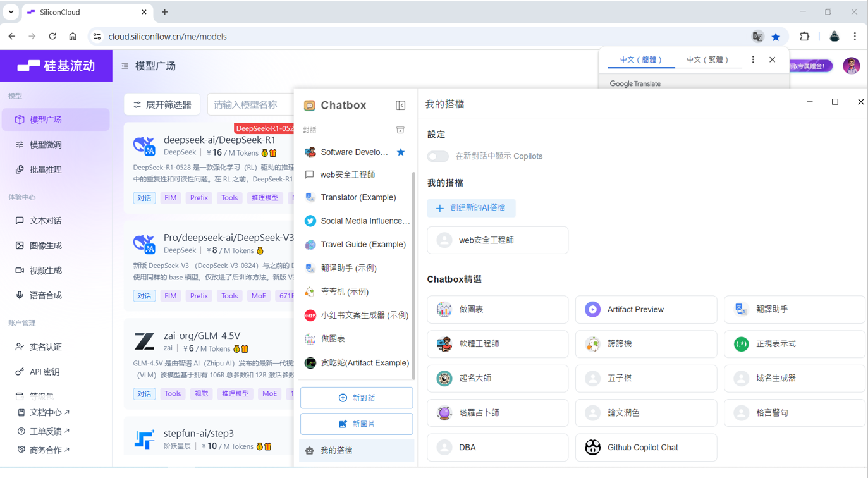Select the Github Copilot Chat copilot
Screen dimensions: 868x478
[x=646, y=447]
